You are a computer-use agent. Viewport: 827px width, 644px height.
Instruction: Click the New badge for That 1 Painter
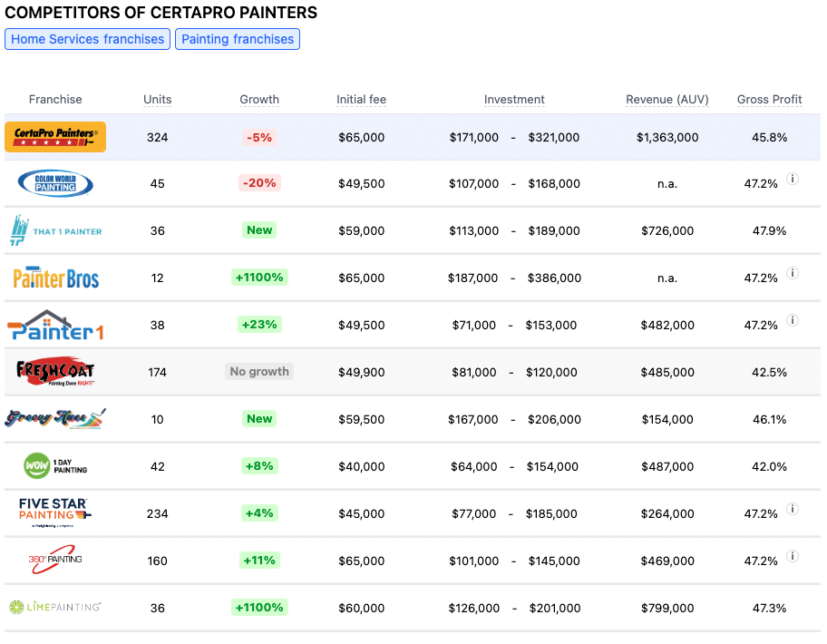(259, 230)
